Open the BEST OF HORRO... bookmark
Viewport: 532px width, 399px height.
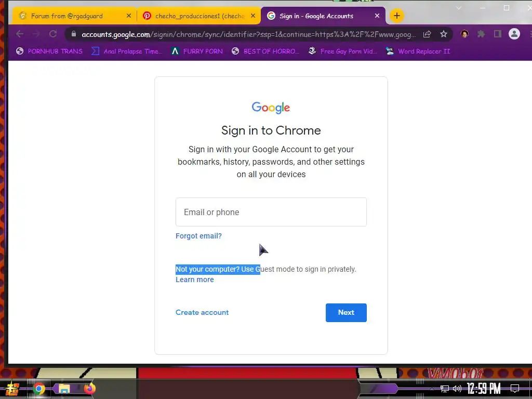[265, 51]
